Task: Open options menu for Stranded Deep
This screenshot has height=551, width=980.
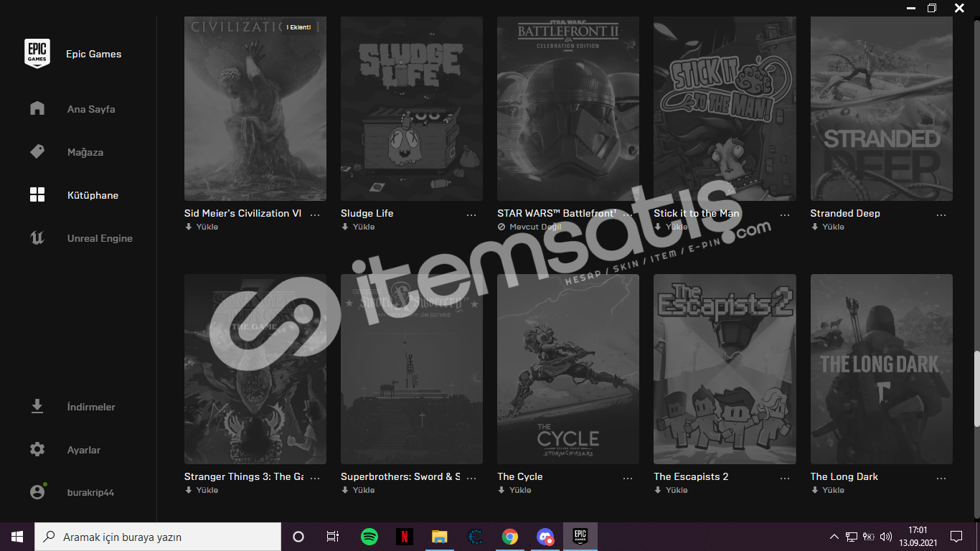Action: [941, 215]
